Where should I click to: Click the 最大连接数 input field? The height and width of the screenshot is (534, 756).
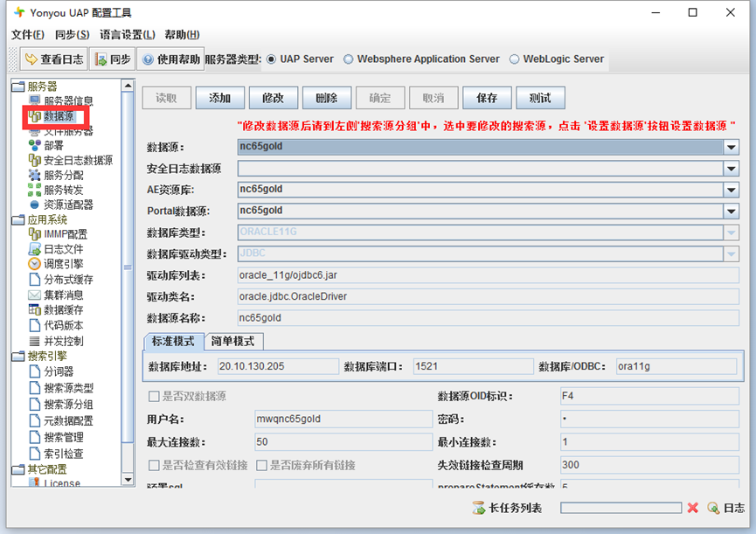(x=343, y=442)
